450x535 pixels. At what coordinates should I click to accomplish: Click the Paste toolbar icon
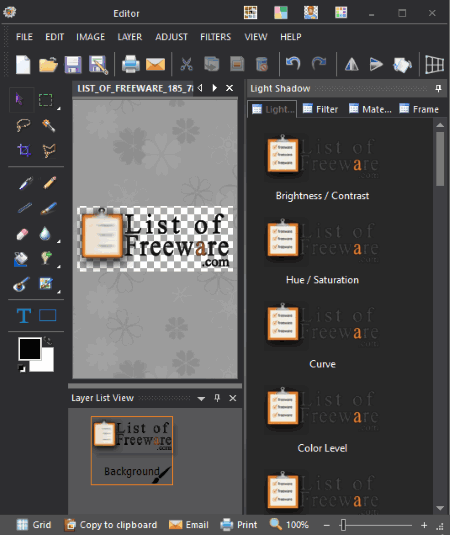(237, 64)
